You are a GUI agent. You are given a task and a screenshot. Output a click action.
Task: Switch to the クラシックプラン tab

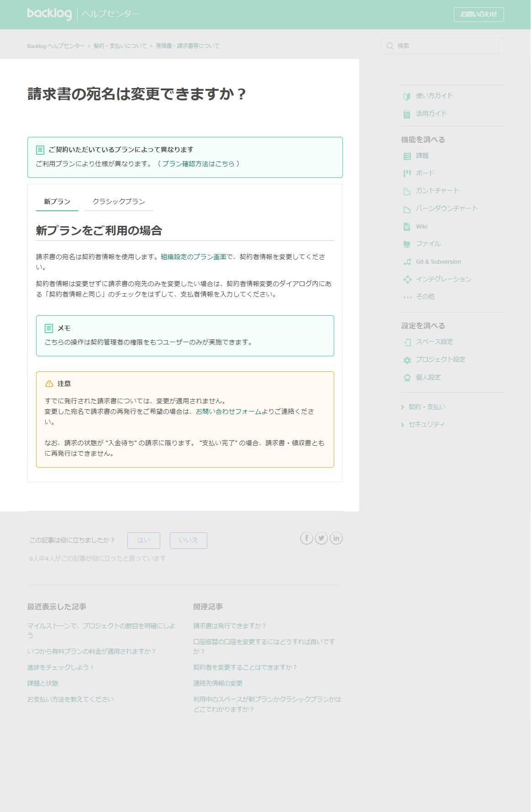[x=119, y=202]
